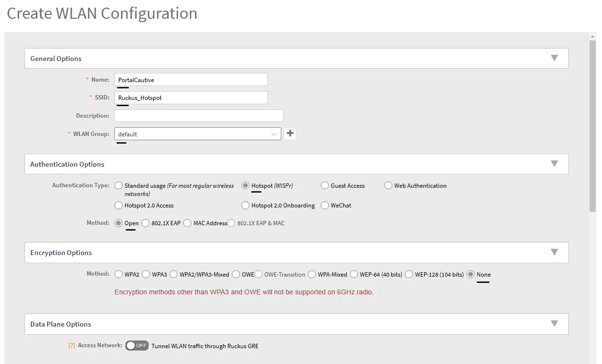The height and width of the screenshot is (364, 602).
Task: Select Standard usage authentication type
Action: click(119, 186)
